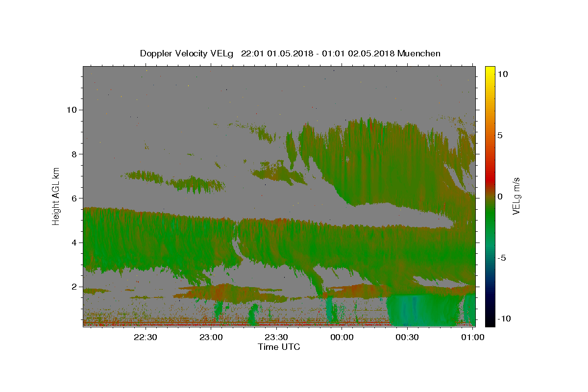Viewport: 588px width, 392px height.
Task: Click the 23:30 time tick label
Action: (x=276, y=337)
